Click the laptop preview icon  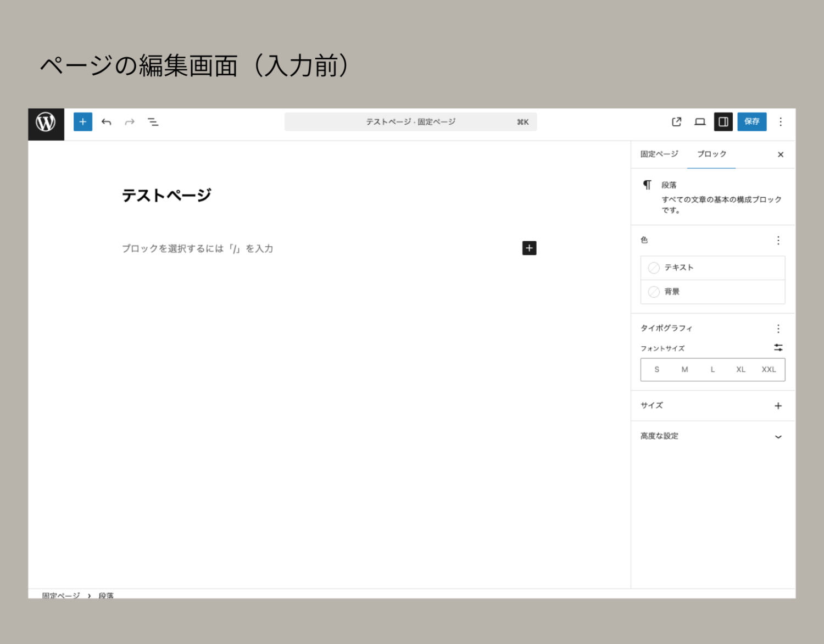tap(700, 122)
